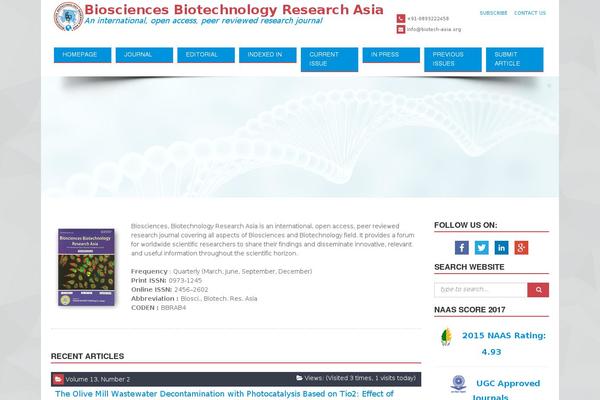
Task: Click the folder icon before Views count
Action: tap(299, 378)
